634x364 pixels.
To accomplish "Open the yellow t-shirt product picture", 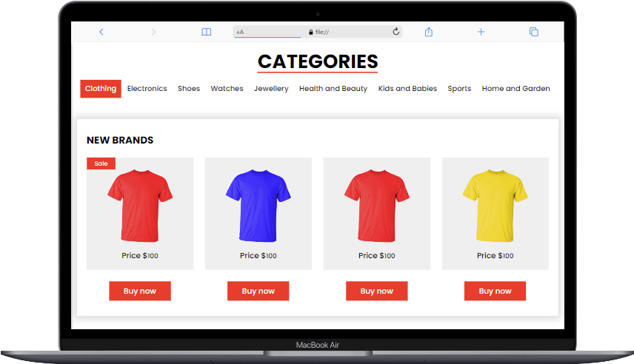I will [x=495, y=206].
